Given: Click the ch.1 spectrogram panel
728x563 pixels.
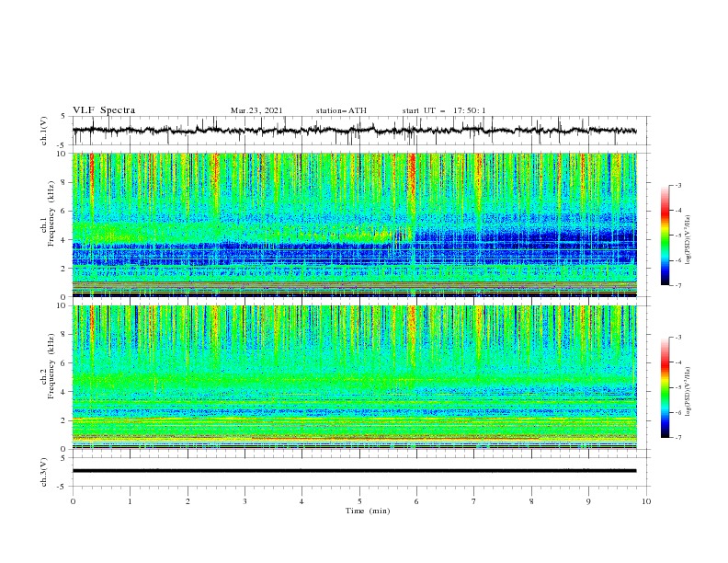Looking at the screenshot, I should click(x=354, y=224).
